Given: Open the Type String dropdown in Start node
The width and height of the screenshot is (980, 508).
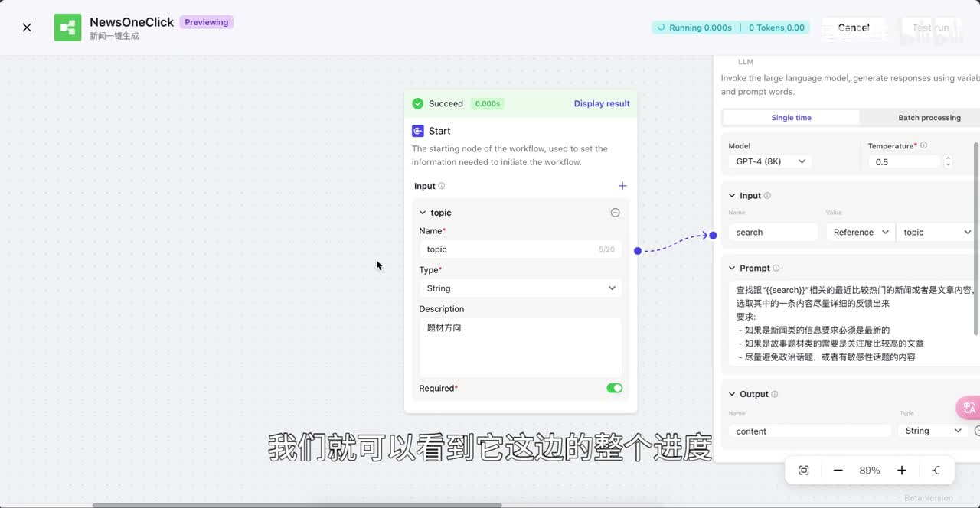Looking at the screenshot, I should click(x=521, y=288).
